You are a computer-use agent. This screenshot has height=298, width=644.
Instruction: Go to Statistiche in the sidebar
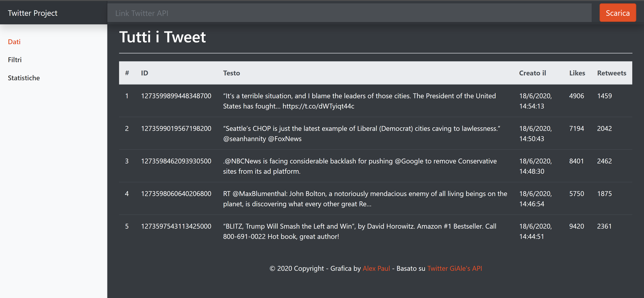click(x=24, y=78)
